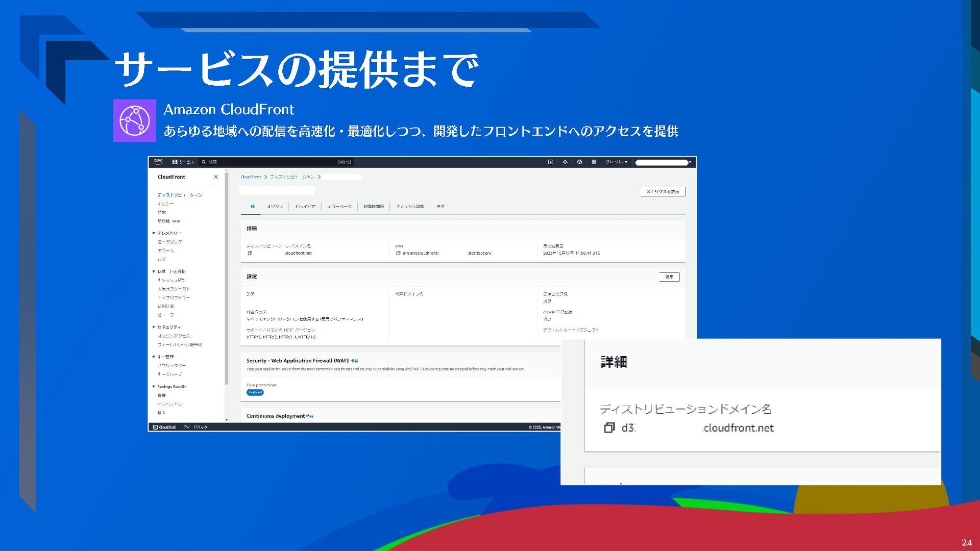Collapse the レポートと分析 sidebar section
Viewport: 980px width, 551px height.
154,271
